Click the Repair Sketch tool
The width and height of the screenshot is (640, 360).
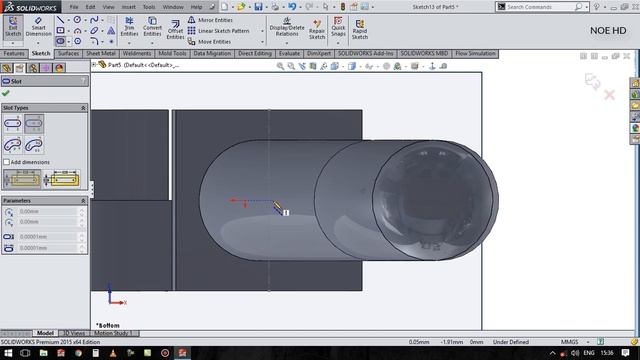317,29
